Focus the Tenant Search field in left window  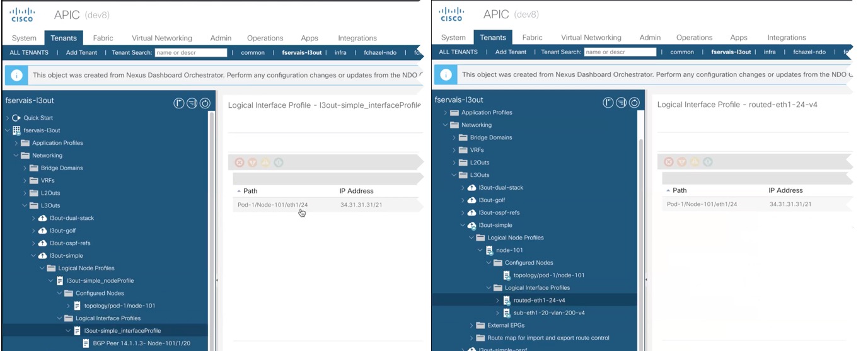click(x=191, y=53)
